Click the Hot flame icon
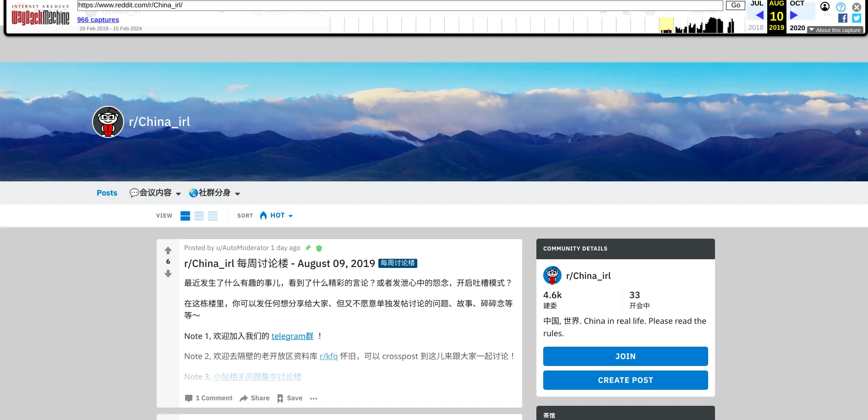The width and height of the screenshot is (868, 420). tap(263, 216)
